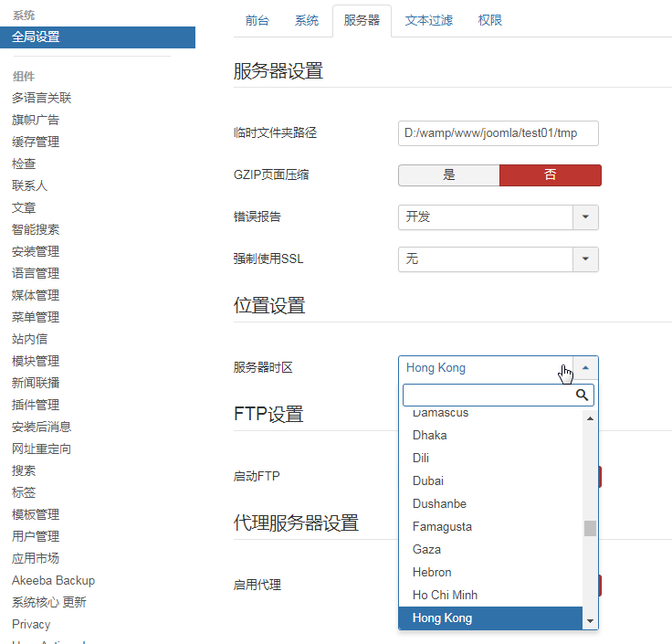This screenshot has height=644, width=672.
Task: Select Dubai from the timezone list
Action: [x=428, y=480]
